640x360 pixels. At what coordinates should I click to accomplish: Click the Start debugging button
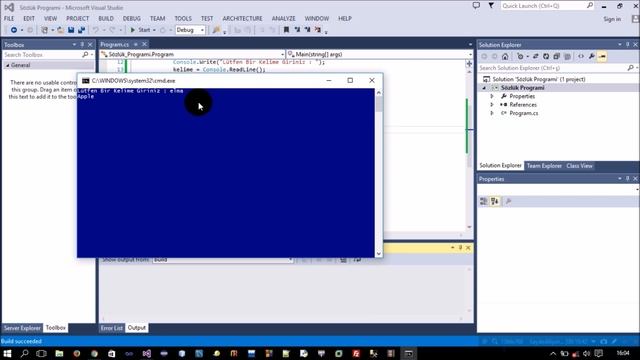[x=140, y=30]
